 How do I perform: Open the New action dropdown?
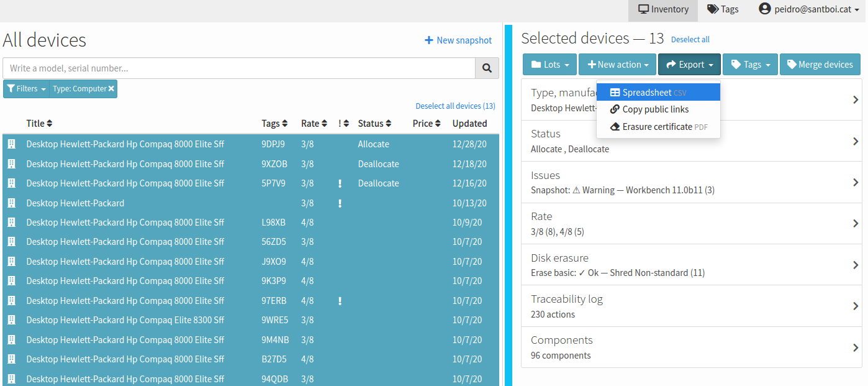click(618, 65)
